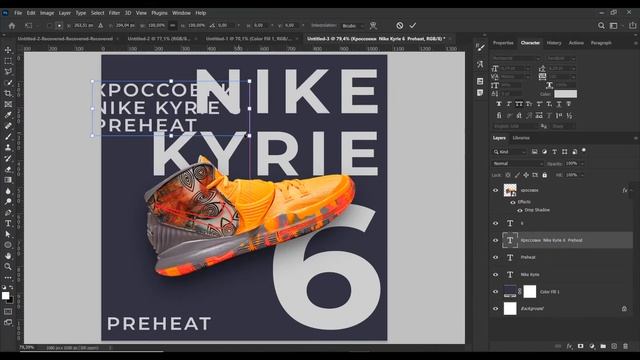Screen dimensions: 640x360
Task: Switch to the History panel tab
Action: pyautogui.click(x=554, y=43)
